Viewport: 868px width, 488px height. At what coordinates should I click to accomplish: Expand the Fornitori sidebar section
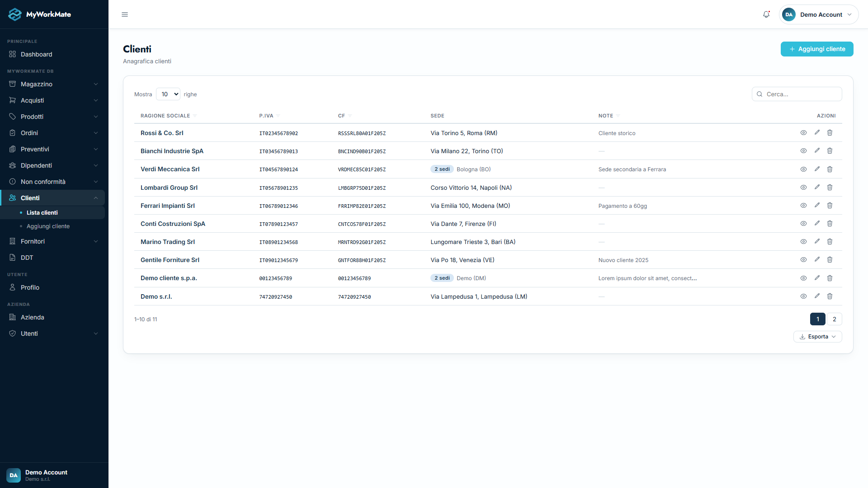(53, 241)
